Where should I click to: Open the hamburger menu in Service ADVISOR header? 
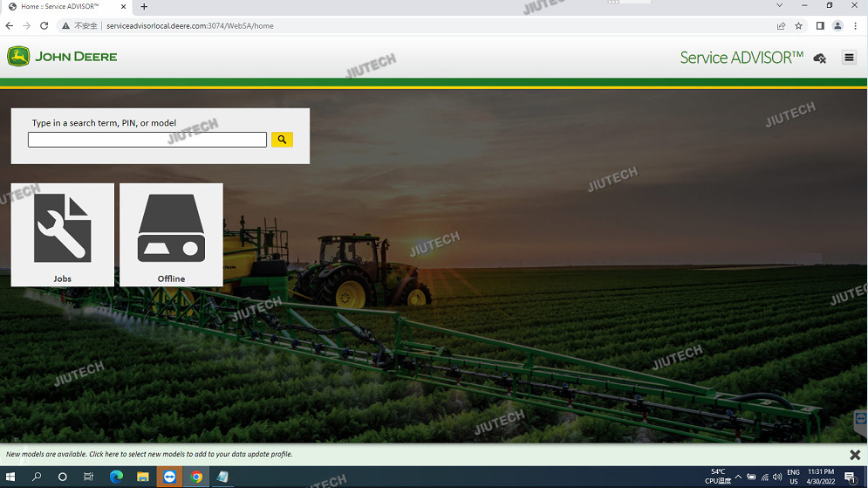tap(849, 58)
